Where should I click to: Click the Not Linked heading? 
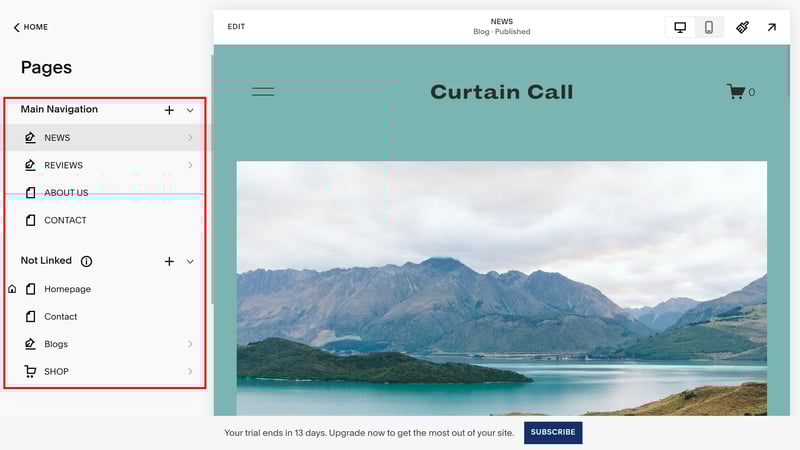[46, 261]
